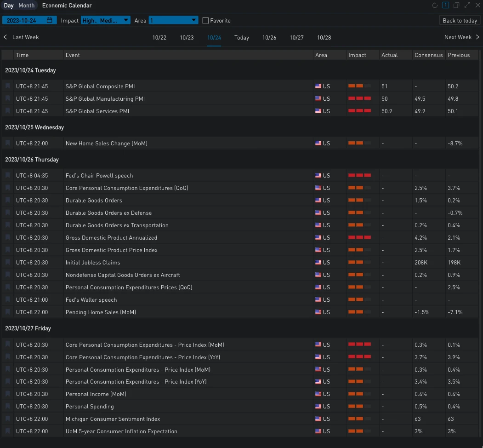
Task: Click the pop-out window icon
Action: pyautogui.click(x=456, y=6)
